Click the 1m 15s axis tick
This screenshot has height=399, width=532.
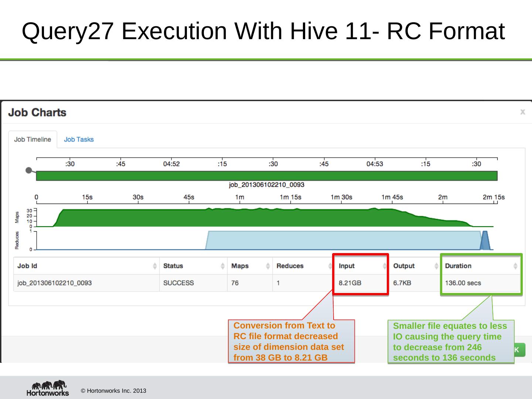290,197
